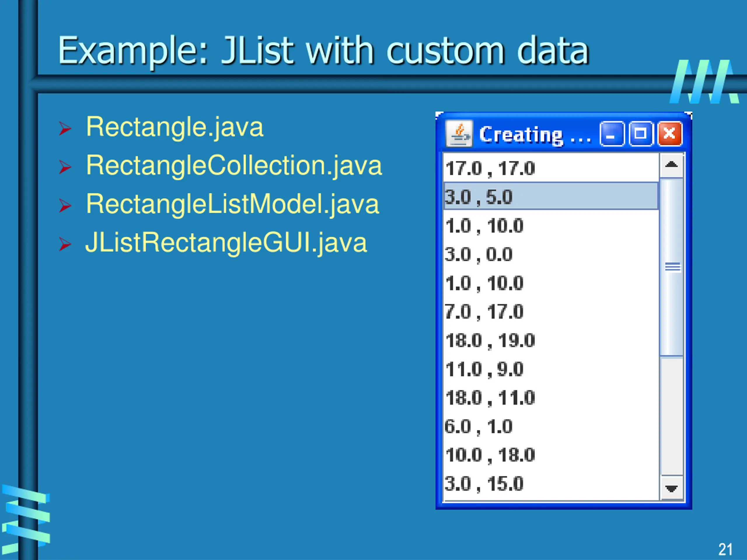Viewport: 747px width, 560px height.
Task: Click the vertical scrollbar thumb
Action: (x=671, y=267)
